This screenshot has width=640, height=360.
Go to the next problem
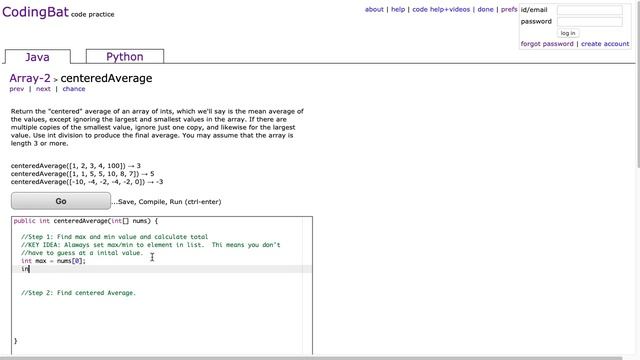tap(43, 89)
